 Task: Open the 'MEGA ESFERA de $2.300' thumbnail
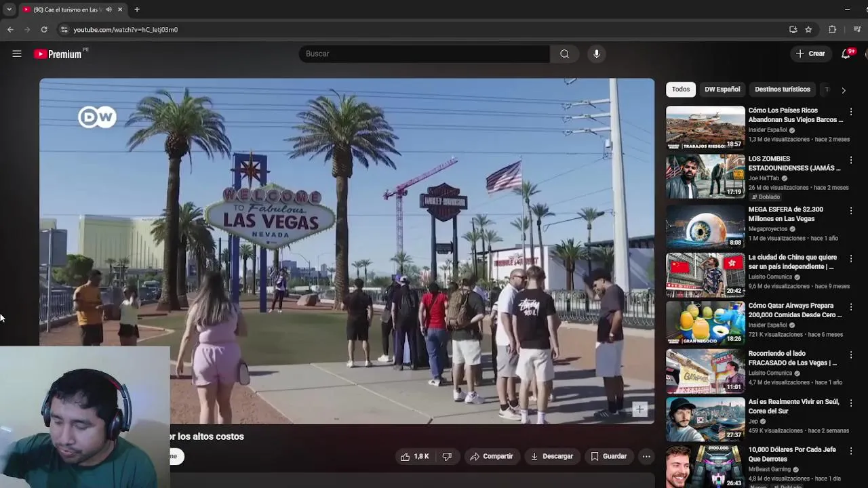point(705,226)
